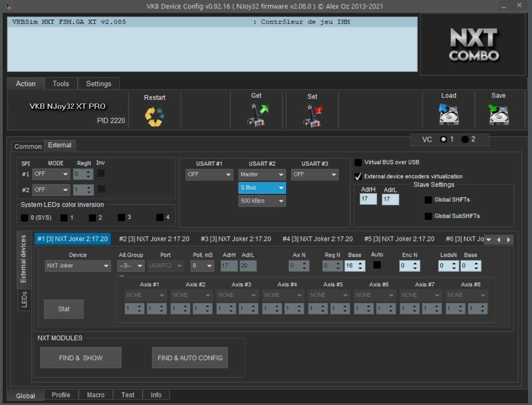Click the Load disk icon
532x405 pixels.
coord(449,115)
